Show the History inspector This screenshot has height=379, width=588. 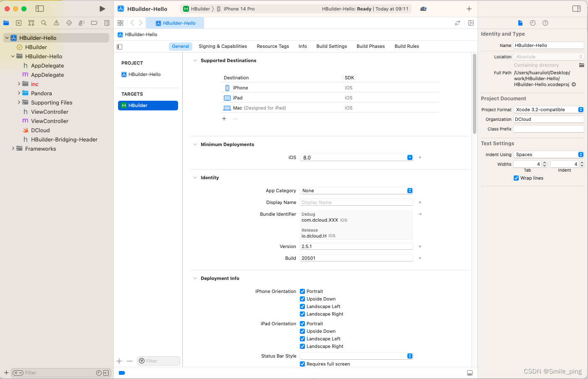[x=533, y=23]
